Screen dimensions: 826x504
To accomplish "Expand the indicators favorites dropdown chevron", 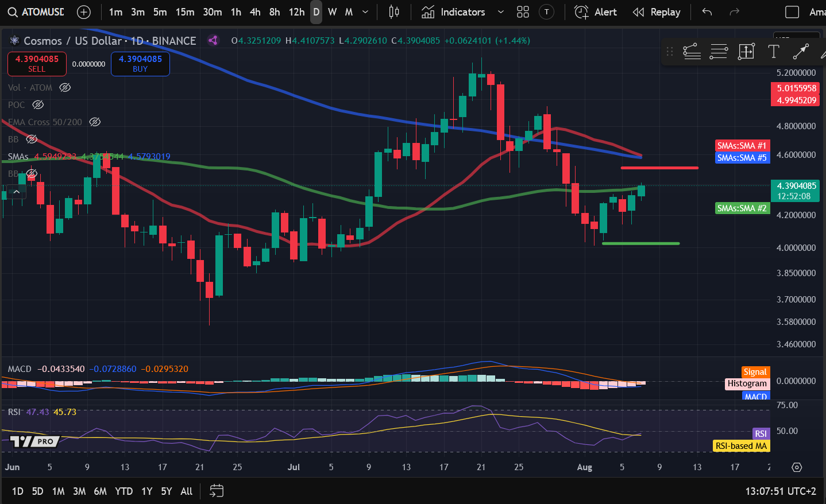I will pyautogui.click(x=501, y=12).
